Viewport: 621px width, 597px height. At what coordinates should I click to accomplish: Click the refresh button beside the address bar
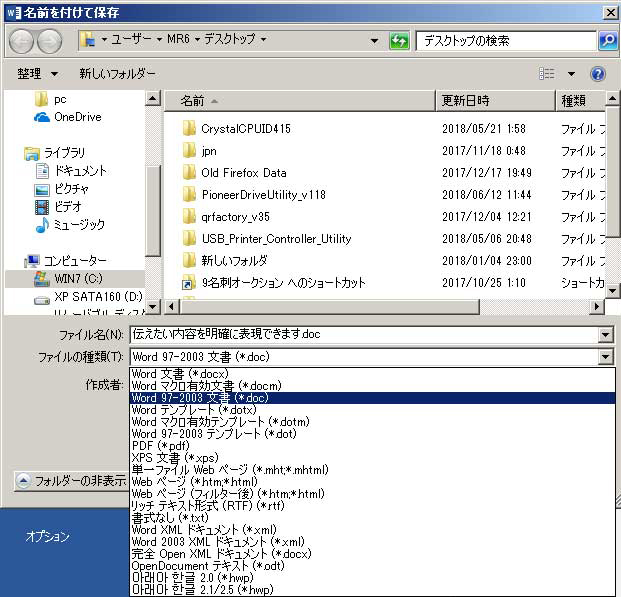pos(399,41)
